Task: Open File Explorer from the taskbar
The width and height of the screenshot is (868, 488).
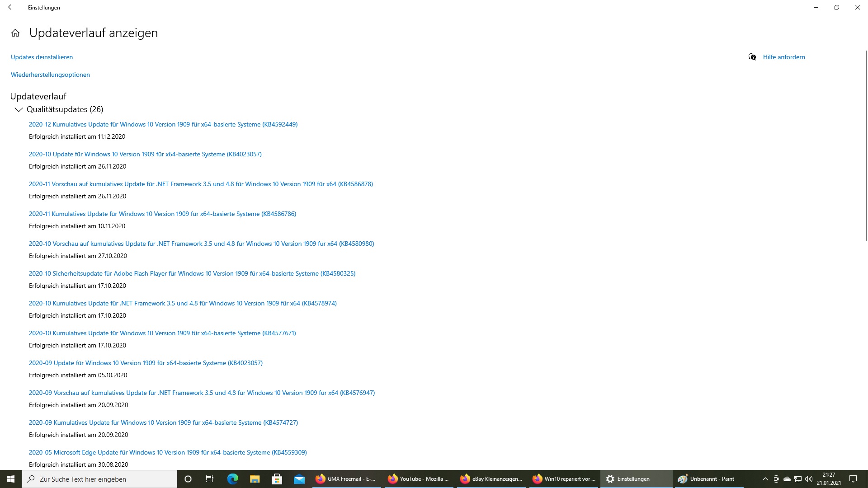Action: coord(255,479)
